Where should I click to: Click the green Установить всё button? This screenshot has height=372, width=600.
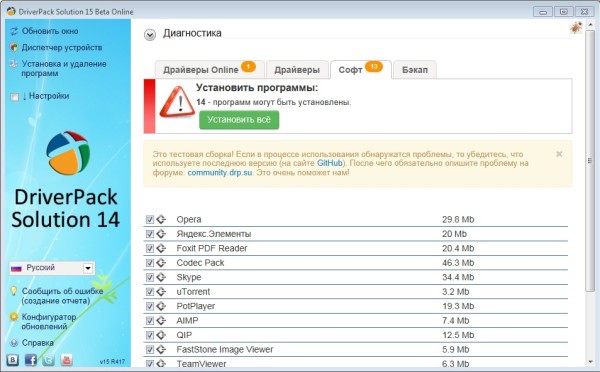239,120
